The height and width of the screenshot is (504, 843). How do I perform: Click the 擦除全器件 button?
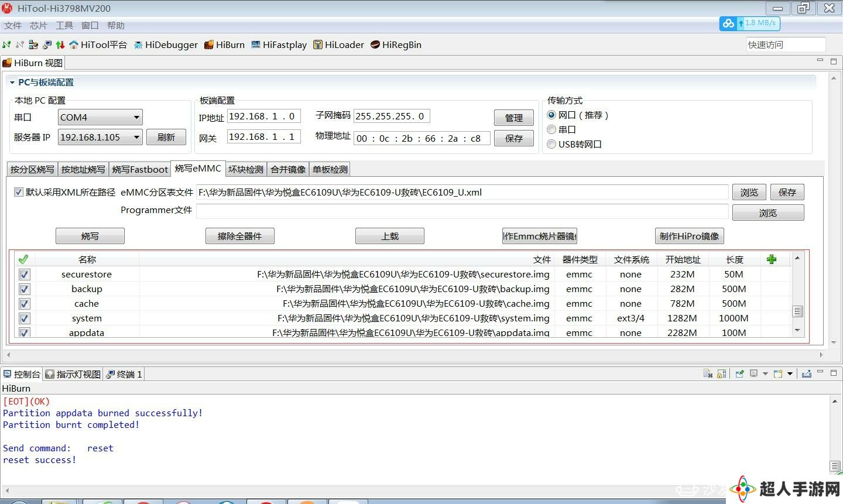click(x=239, y=236)
